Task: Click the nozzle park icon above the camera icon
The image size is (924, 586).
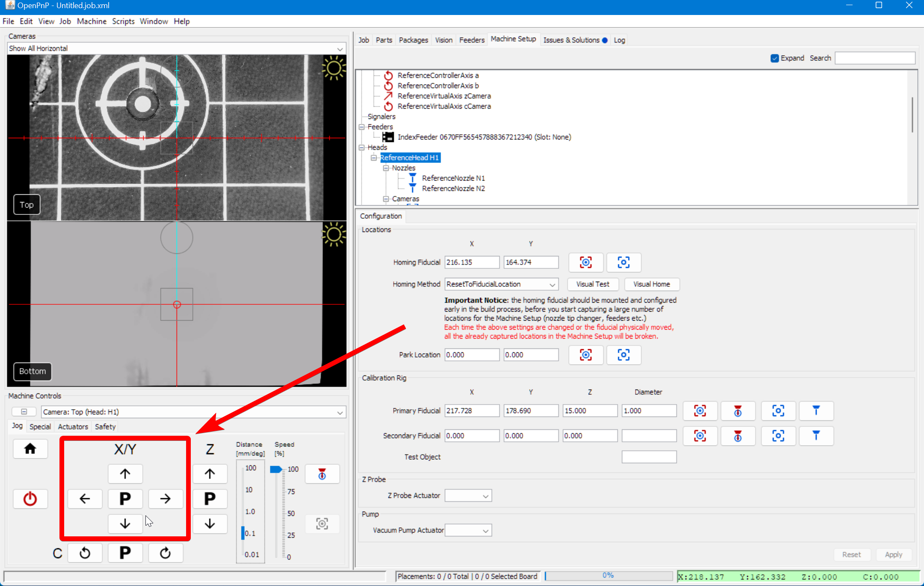Action: coord(322,474)
